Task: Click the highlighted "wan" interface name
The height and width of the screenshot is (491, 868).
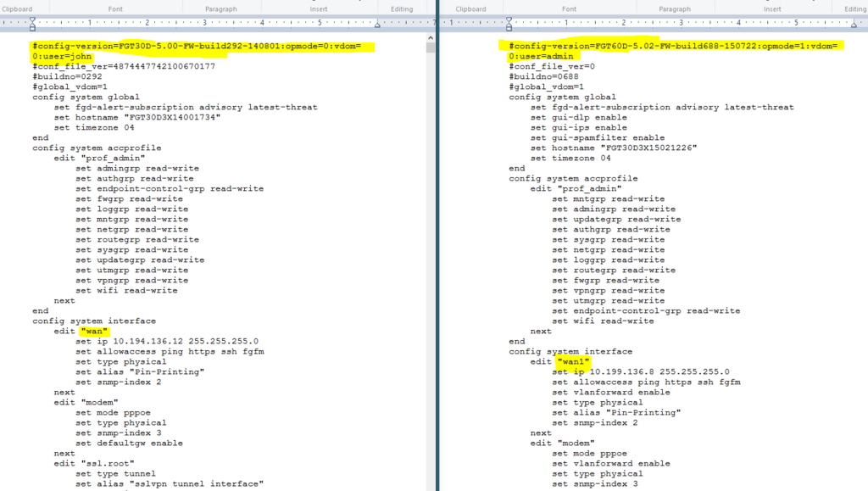Action: [94, 331]
